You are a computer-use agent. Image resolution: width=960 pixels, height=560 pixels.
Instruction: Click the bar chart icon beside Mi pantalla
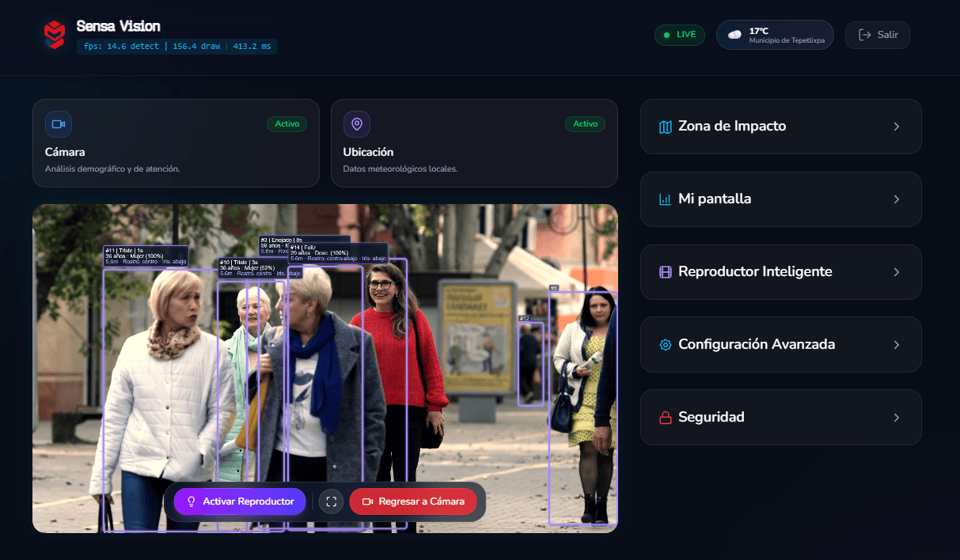click(665, 199)
